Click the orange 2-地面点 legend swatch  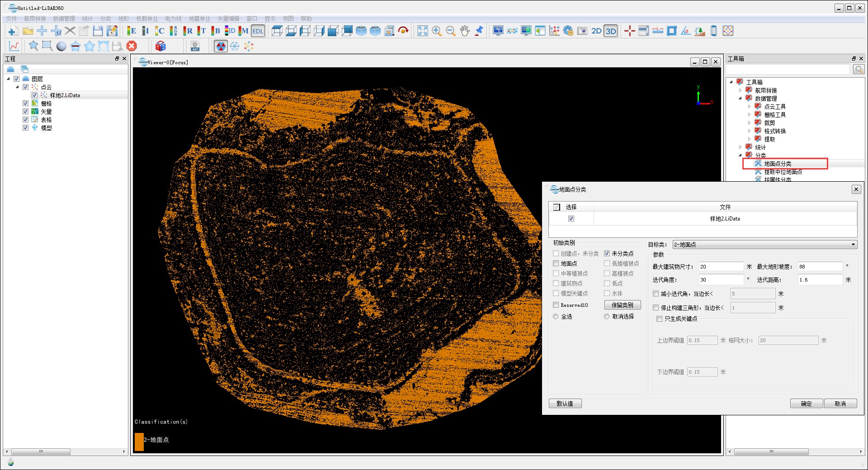pyautogui.click(x=139, y=442)
